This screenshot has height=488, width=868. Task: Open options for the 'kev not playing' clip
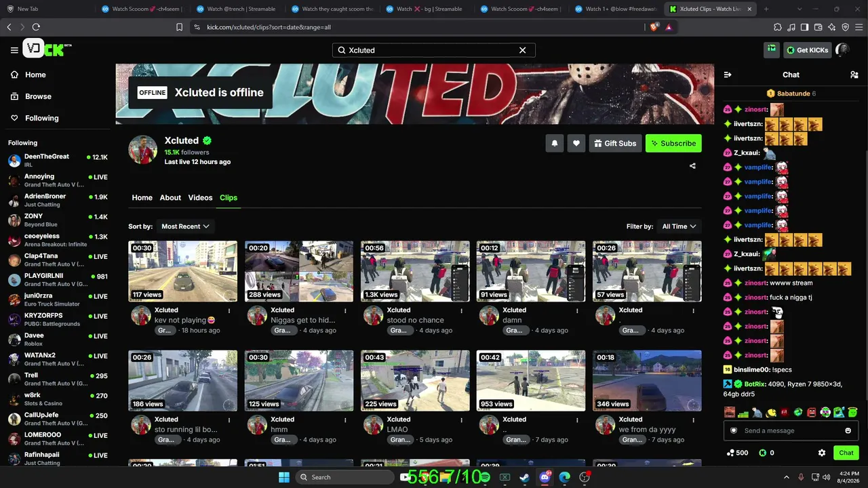[x=229, y=310]
